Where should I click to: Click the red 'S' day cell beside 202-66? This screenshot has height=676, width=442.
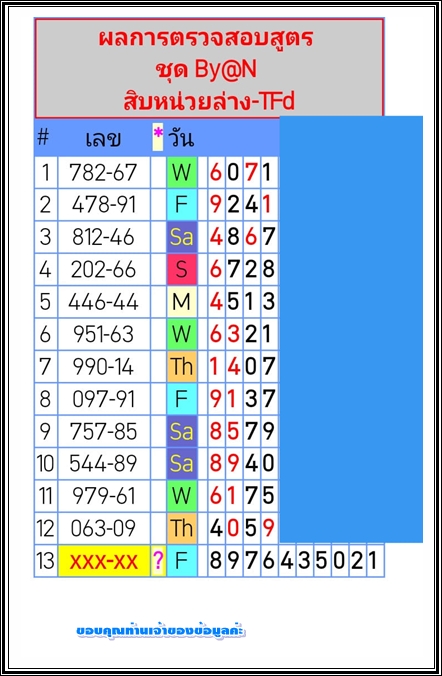tap(182, 269)
